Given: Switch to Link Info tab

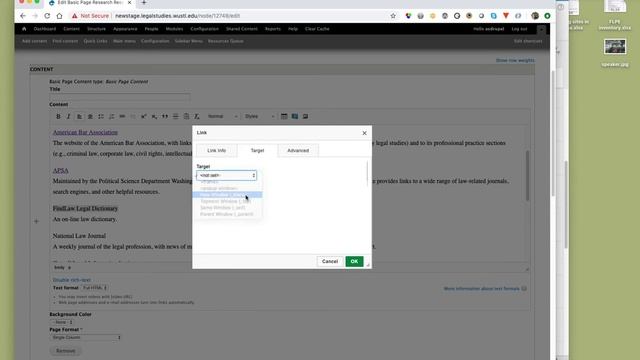Looking at the screenshot, I should click(x=216, y=151).
